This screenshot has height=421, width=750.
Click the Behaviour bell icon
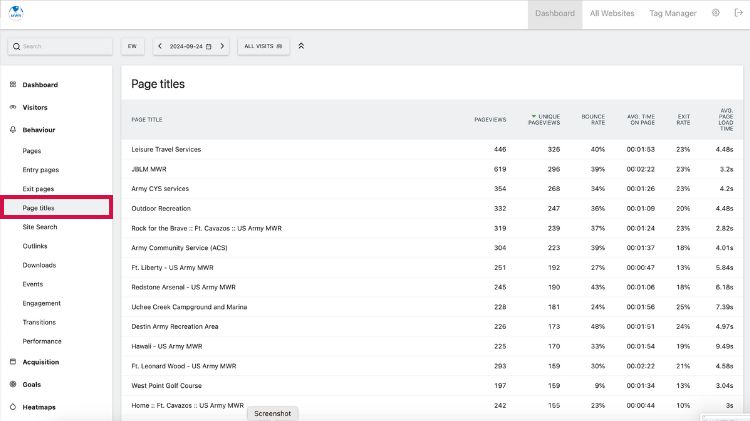13,130
